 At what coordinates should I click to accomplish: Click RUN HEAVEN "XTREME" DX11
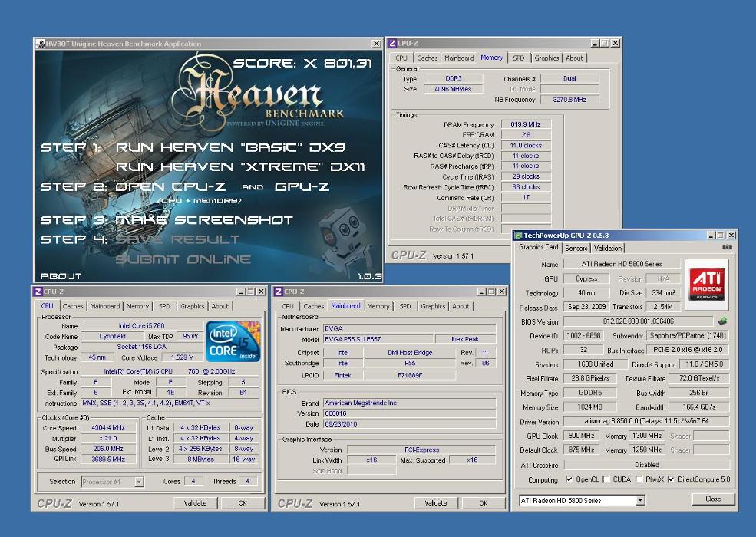pyautogui.click(x=240, y=166)
